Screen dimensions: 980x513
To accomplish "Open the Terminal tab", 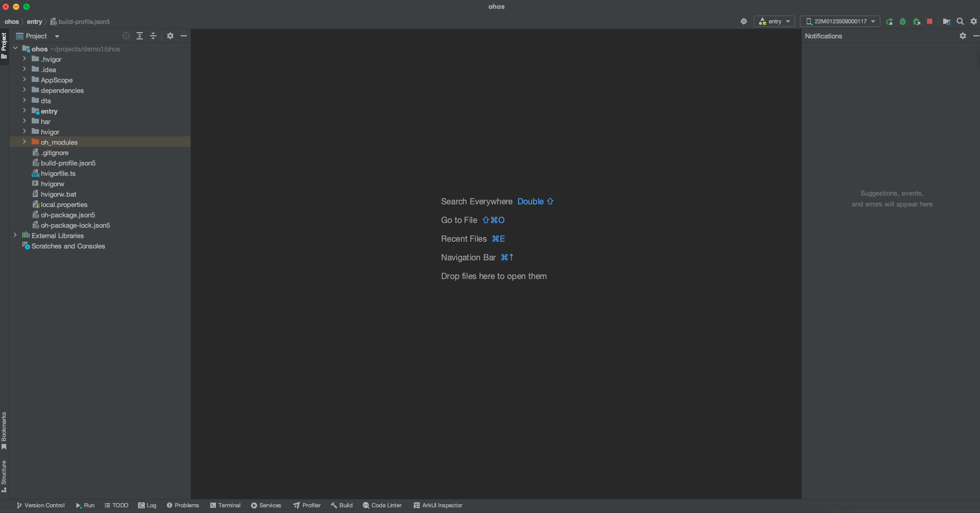I will (225, 505).
